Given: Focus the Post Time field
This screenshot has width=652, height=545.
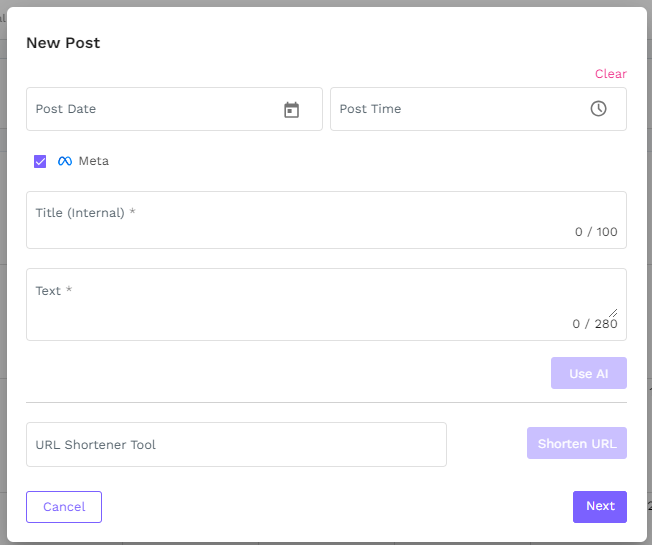Looking at the screenshot, I should 455,109.
